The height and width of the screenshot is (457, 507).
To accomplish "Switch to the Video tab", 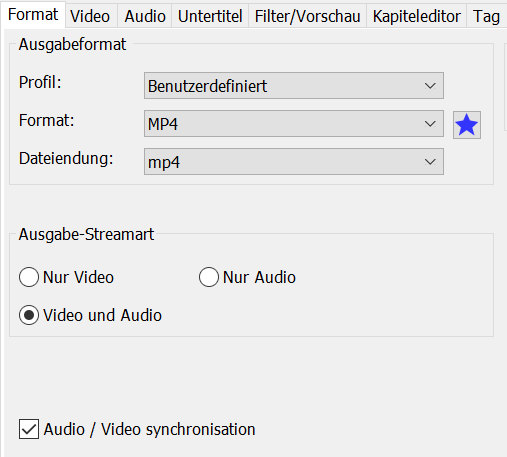I will click(90, 16).
